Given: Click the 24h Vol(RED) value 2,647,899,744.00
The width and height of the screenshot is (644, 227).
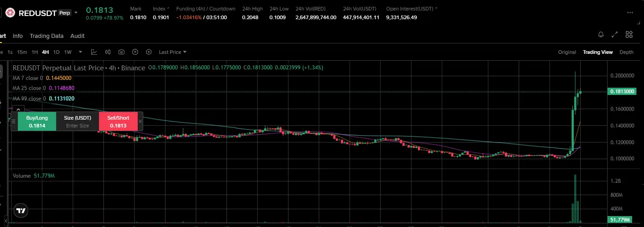Looking at the screenshot, I should click(316, 17).
